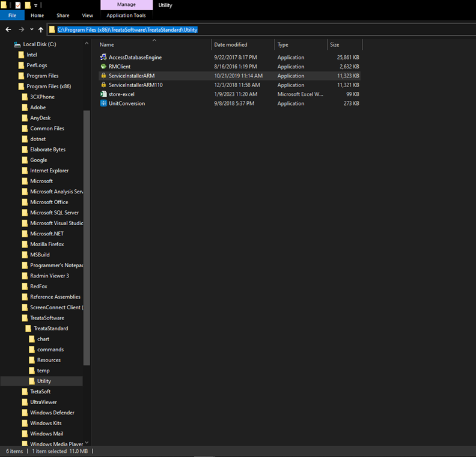
Task: Select the TreataSoftware folder in tree
Action: click(x=47, y=318)
